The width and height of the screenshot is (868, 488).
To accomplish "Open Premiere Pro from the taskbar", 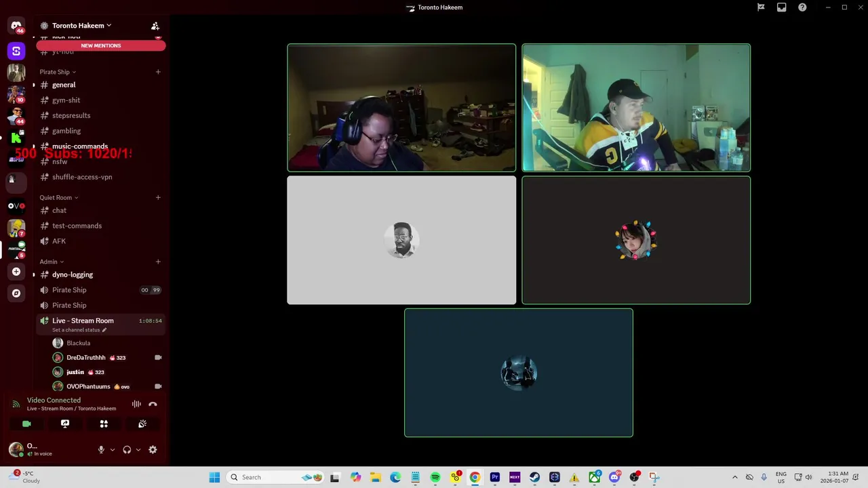I will coord(495,477).
